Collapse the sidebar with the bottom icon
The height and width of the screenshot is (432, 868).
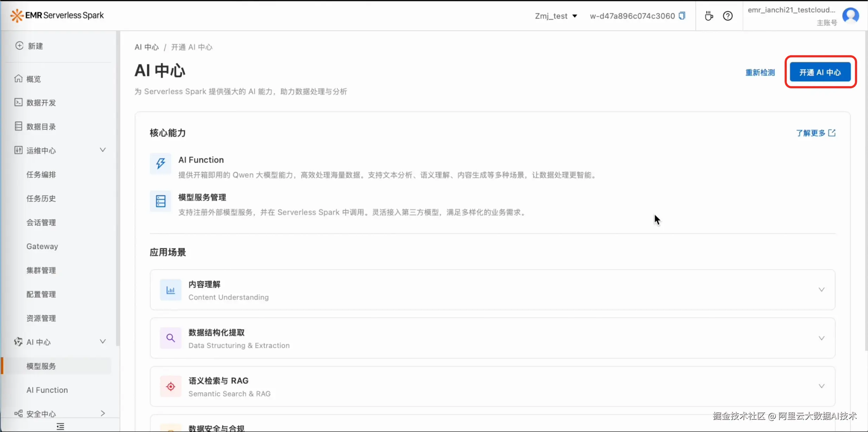[60, 426]
